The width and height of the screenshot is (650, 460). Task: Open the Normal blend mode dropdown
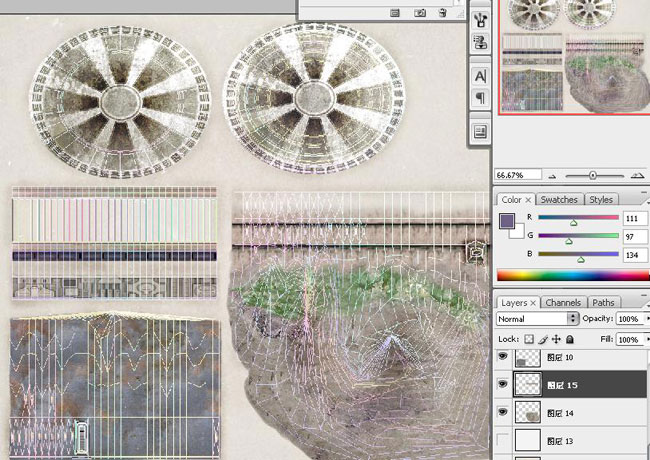coord(537,319)
